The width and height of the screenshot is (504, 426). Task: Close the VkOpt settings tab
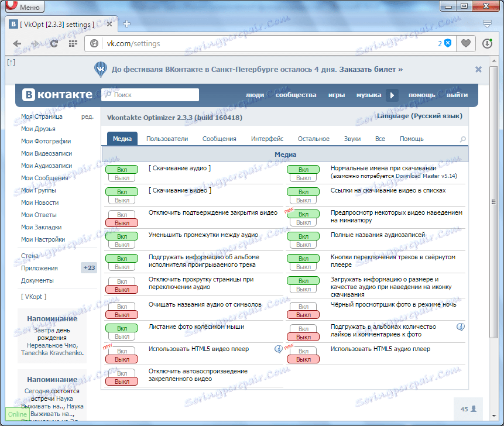[109, 24]
